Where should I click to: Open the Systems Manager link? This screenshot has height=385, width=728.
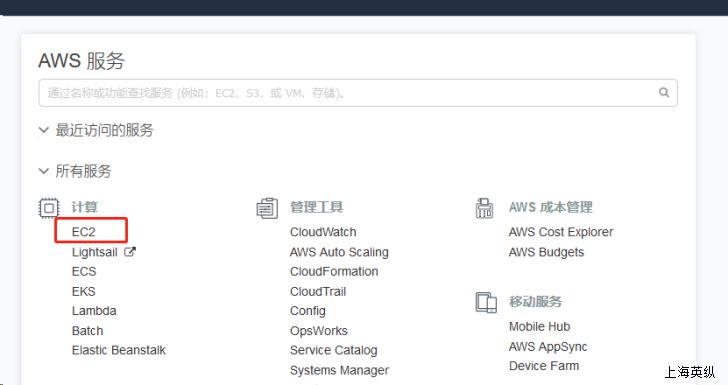click(339, 370)
